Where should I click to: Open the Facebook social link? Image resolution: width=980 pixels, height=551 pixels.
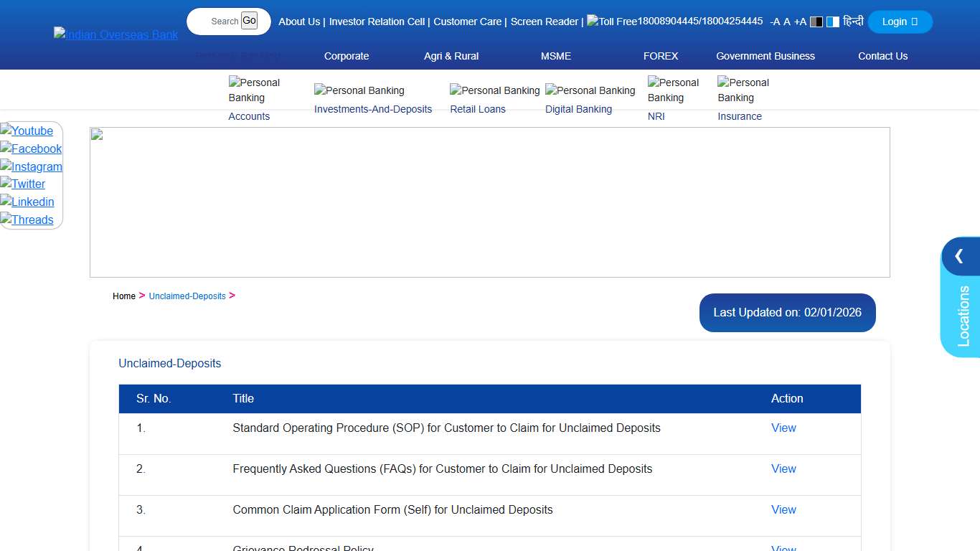coord(31,149)
